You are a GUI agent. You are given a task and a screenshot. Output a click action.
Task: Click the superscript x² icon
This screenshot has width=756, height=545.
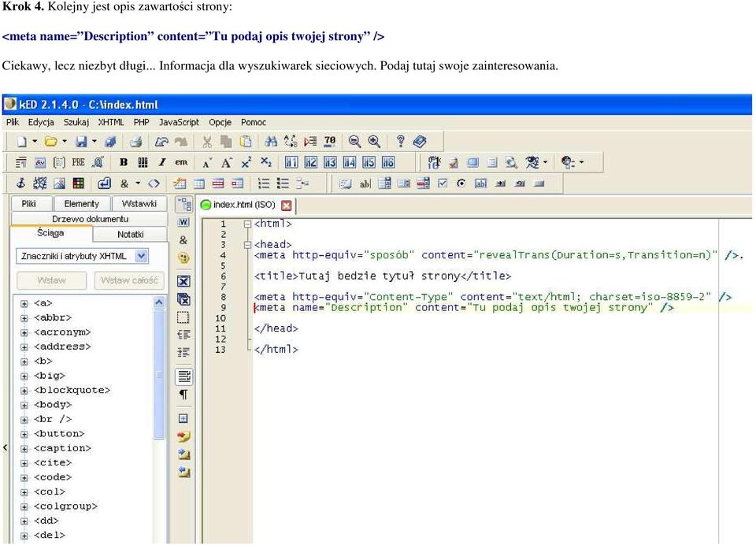click(x=246, y=162)
